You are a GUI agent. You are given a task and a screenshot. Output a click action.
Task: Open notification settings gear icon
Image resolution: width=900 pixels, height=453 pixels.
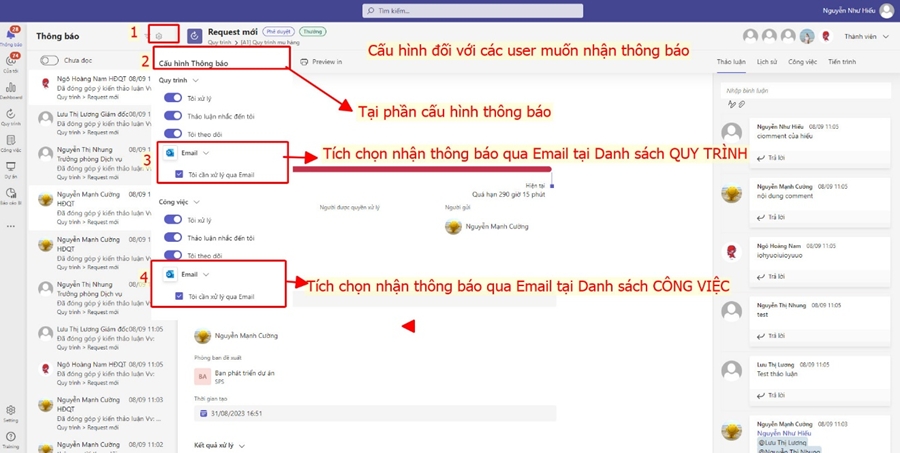point(159,36)
